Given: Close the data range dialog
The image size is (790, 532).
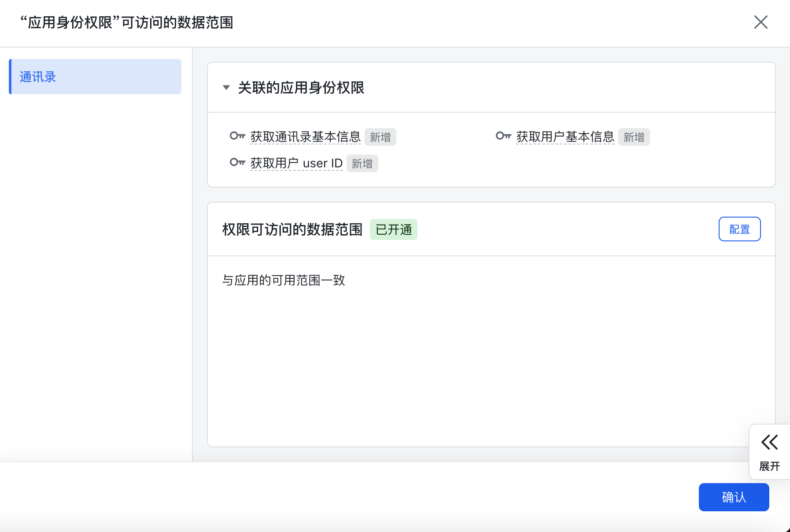Looking at the screenshot, I should [x=760, y=22].
